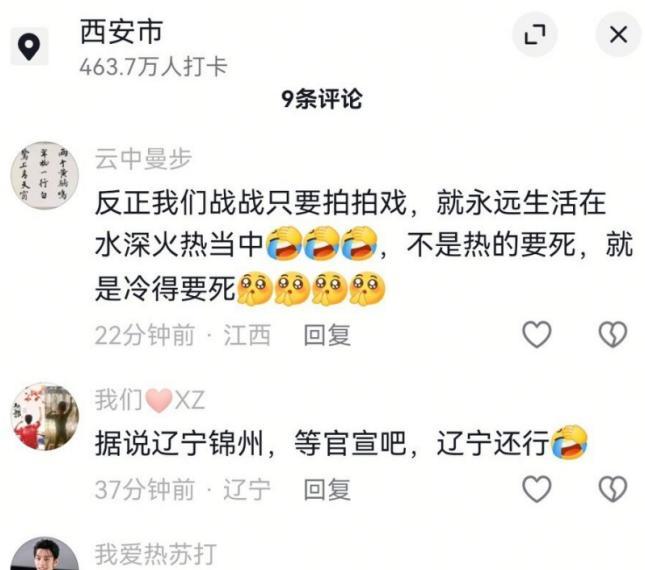The width and height of the screenshot is (645, 570).
Task: Tap the location pin icon
Action: tap(29, 46)
